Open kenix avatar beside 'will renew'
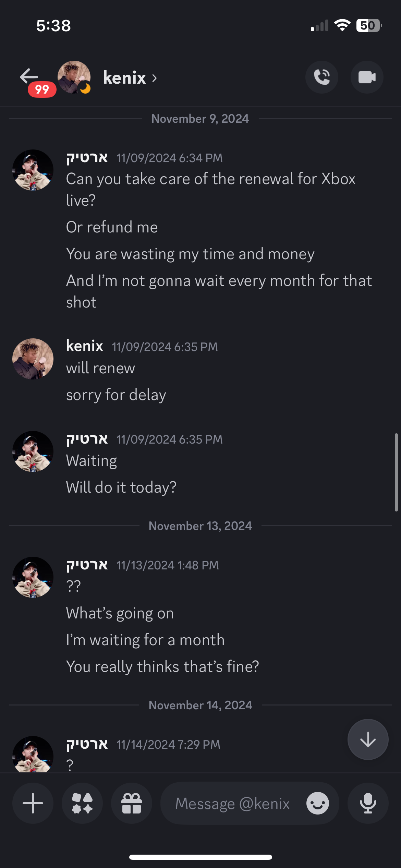This screenshot has width=401, height=868. 33,359
